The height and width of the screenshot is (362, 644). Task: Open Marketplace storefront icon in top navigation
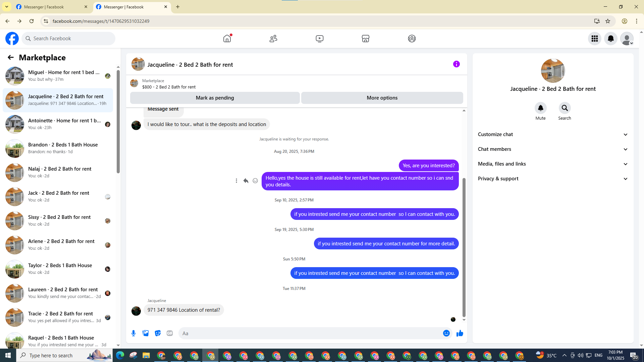tap(366, 39)
